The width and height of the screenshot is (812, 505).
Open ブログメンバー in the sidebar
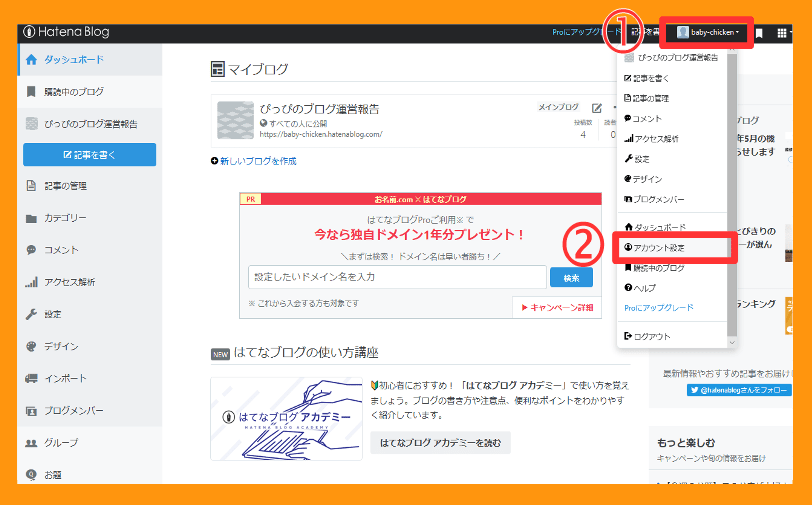coord(90,410)
